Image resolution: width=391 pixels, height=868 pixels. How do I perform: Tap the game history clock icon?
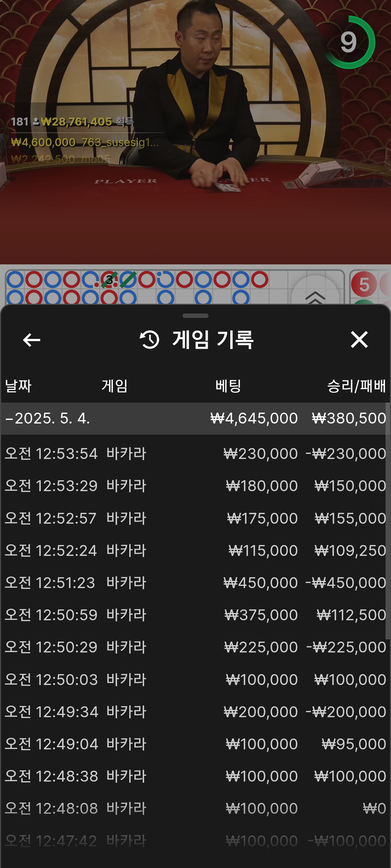pos(150,340)
